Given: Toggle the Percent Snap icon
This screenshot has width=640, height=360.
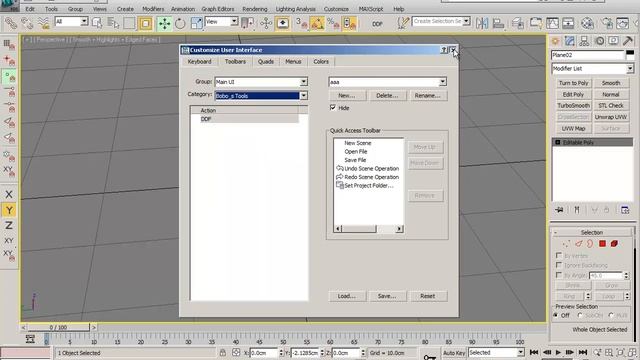Looking at the screenshot, I should pyautogui.click(x=333, y=23).
